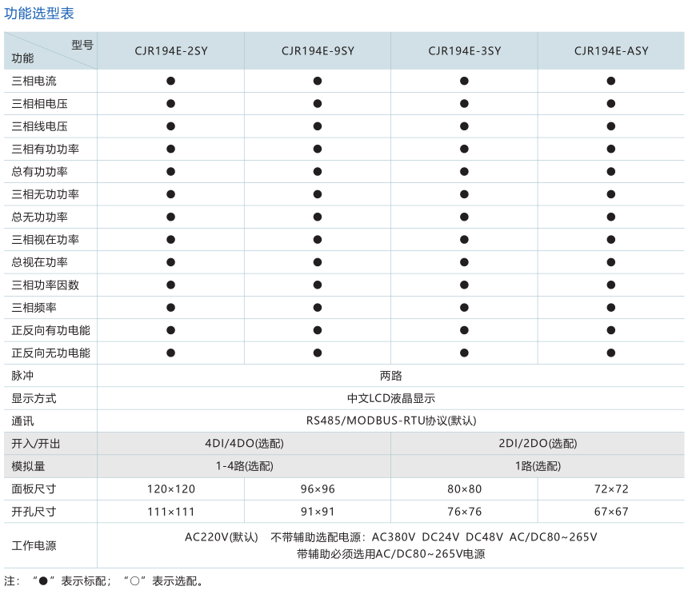This screenshot has height=598, width=700.
Task: Click the 中文LCD液晶显示 cell
Action: [390, 398]
